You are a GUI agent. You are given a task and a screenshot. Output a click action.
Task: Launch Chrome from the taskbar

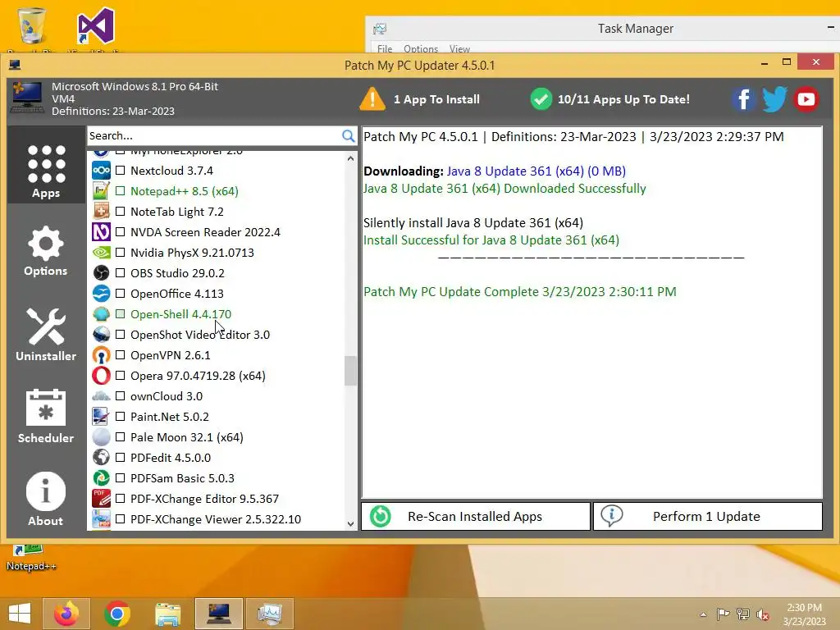117,614
